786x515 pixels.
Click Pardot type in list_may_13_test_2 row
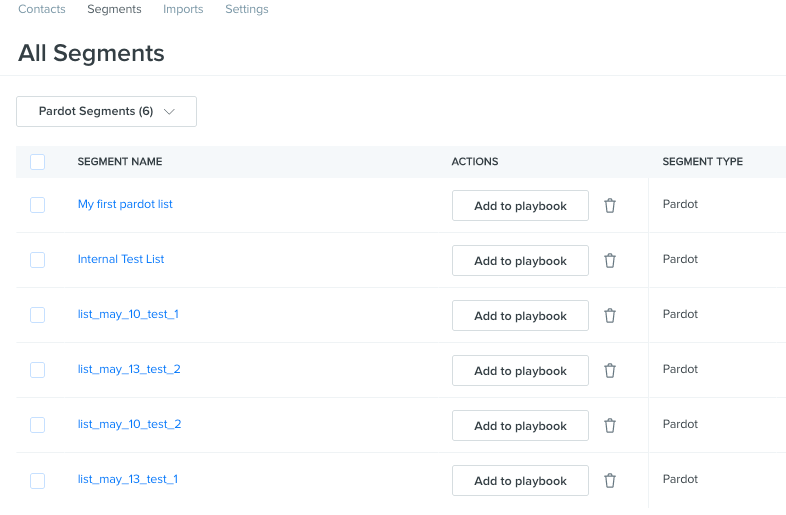click(680, 369)
